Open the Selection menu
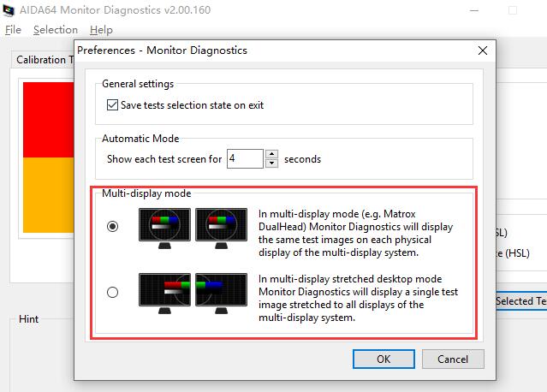This screenshot has height=392, width=547. pyautogui.click(x=56, y=30)
